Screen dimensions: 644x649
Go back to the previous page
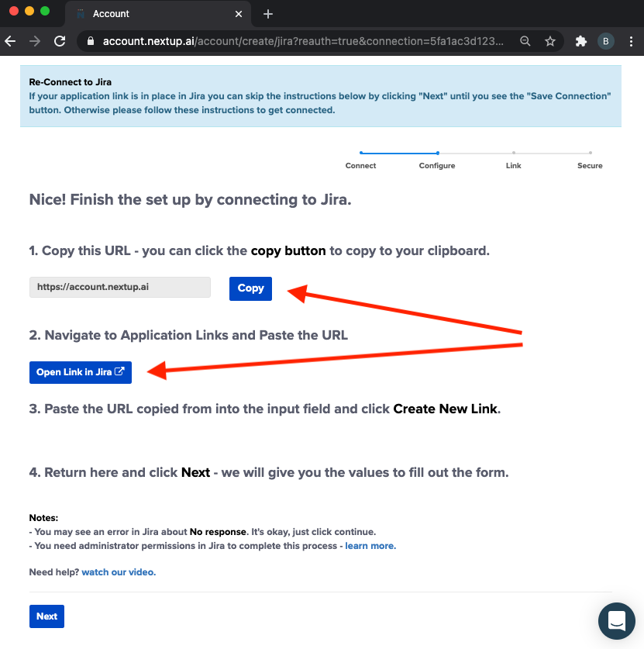click(10, 41)
